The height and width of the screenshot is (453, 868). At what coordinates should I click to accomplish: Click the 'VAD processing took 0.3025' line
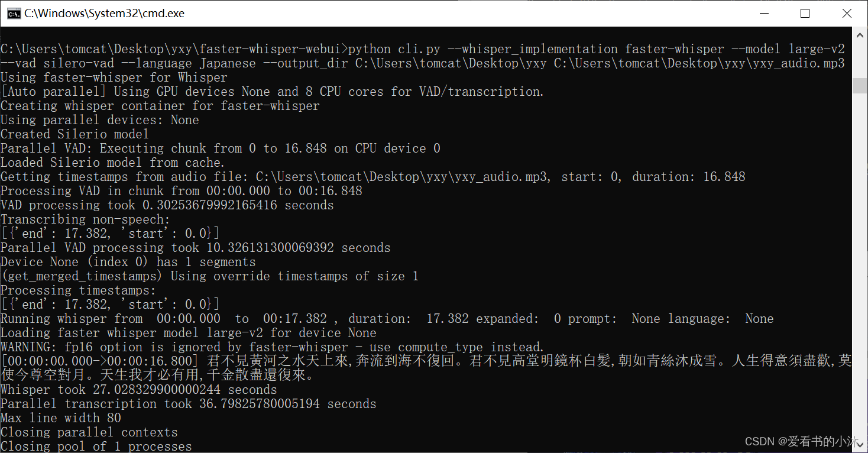click(x=167, y=205)
